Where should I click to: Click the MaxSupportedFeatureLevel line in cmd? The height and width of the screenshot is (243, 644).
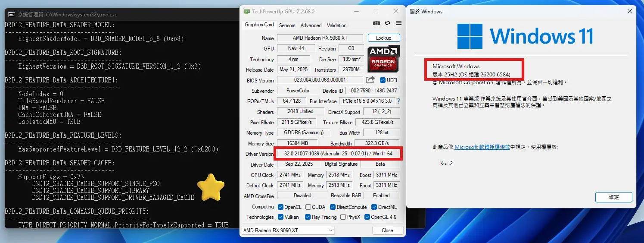[118, 149]
